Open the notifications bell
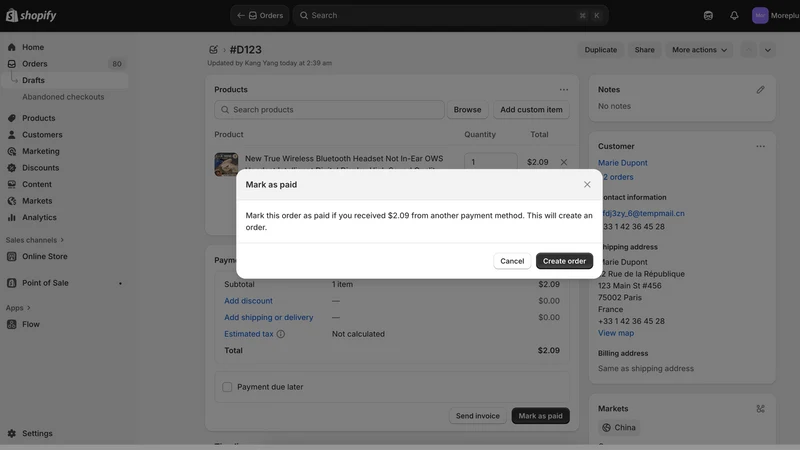 (734, 15)
